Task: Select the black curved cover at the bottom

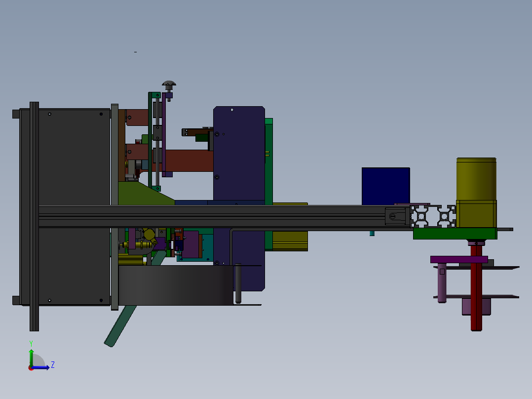Action: 176,285
